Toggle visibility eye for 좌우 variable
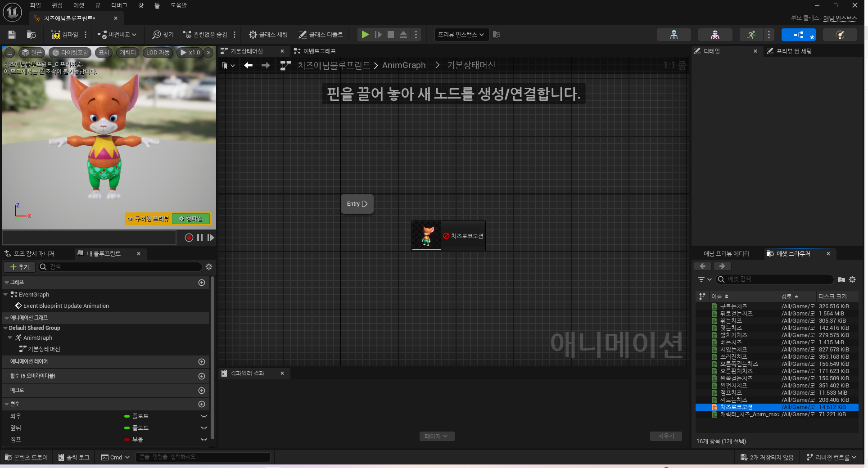 click(204, 416)
